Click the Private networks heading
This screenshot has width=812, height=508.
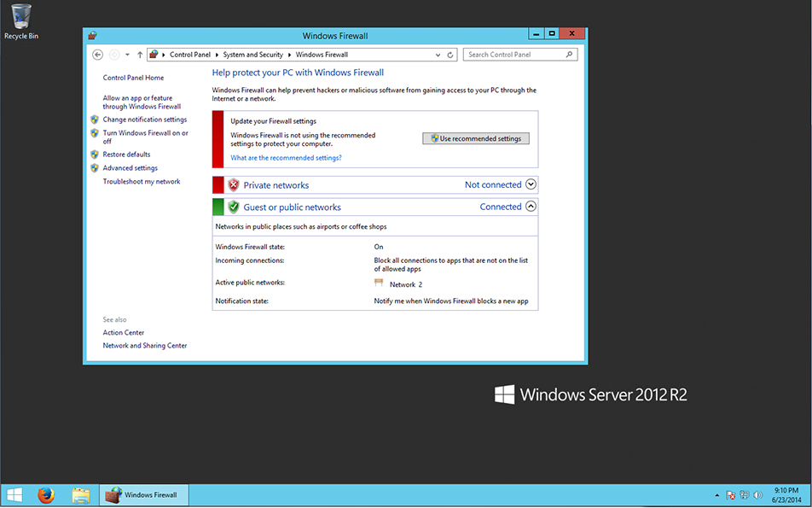tap(276, 185)
